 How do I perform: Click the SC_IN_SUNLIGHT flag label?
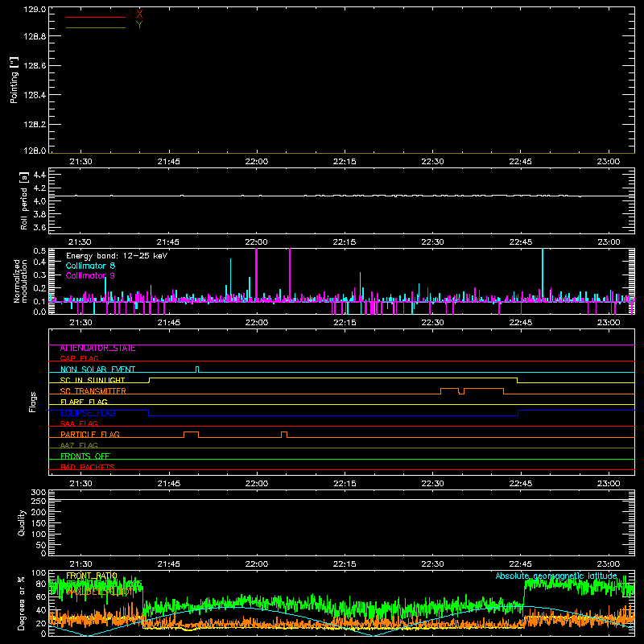coord(93,380)
